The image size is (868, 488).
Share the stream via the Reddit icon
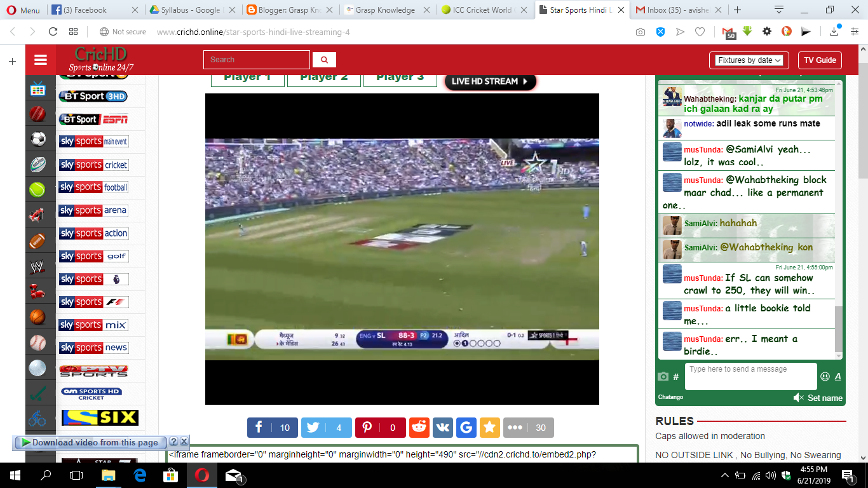point(419,428)
